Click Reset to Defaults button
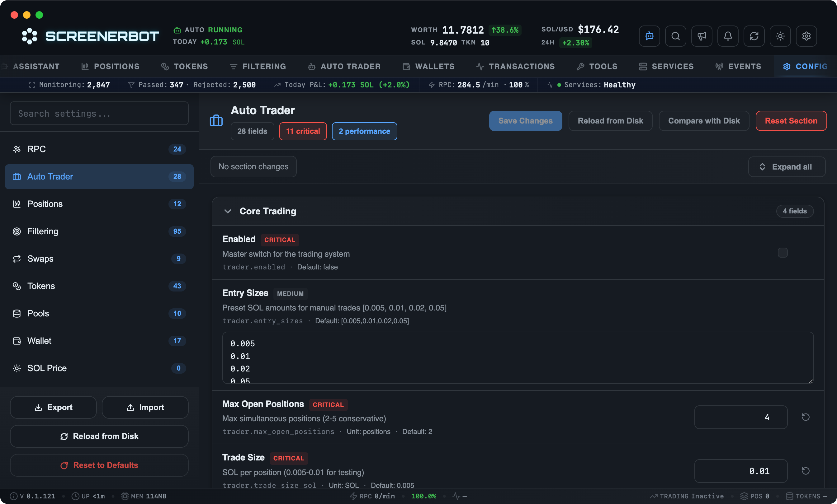 [99, 465]
